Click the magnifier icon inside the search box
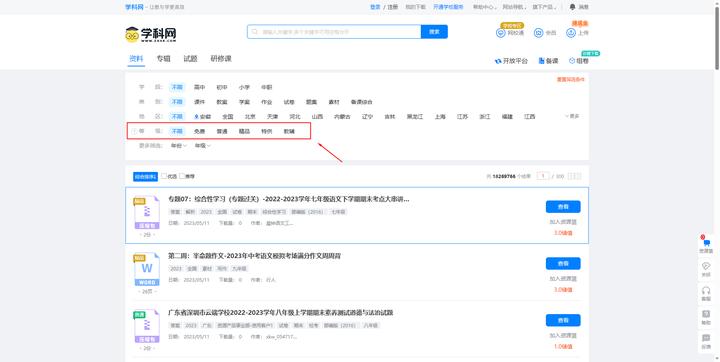 [x=255, y=32]
